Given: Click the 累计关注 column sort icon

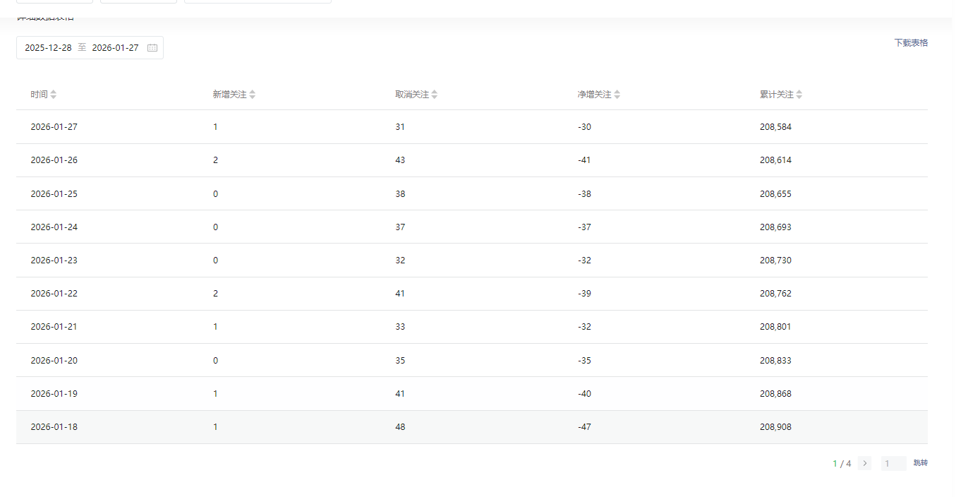Looking at the screenshot, I should pyautogui.click(x=799, y=95).
